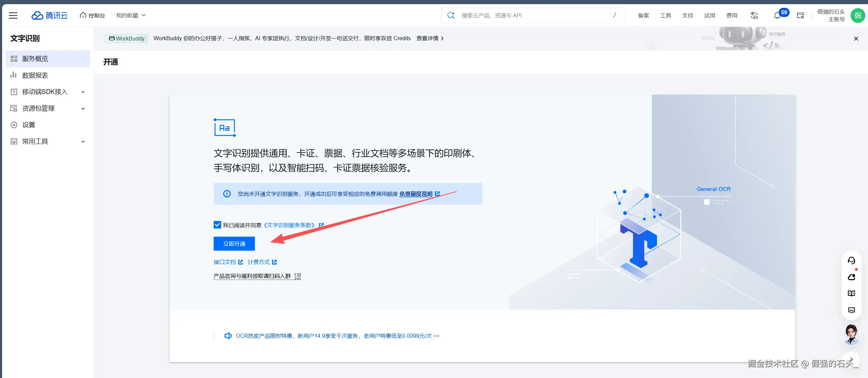868x378 pixels.
Task: Open the feedback message icon
Action: point(851,310)
